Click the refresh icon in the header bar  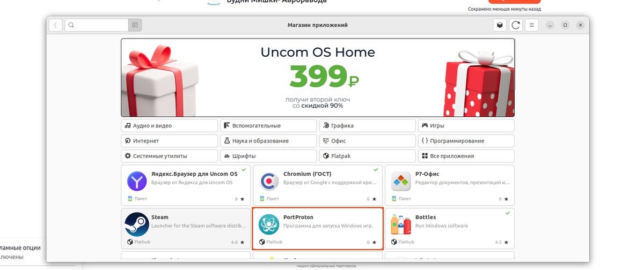tap(516, 25)
